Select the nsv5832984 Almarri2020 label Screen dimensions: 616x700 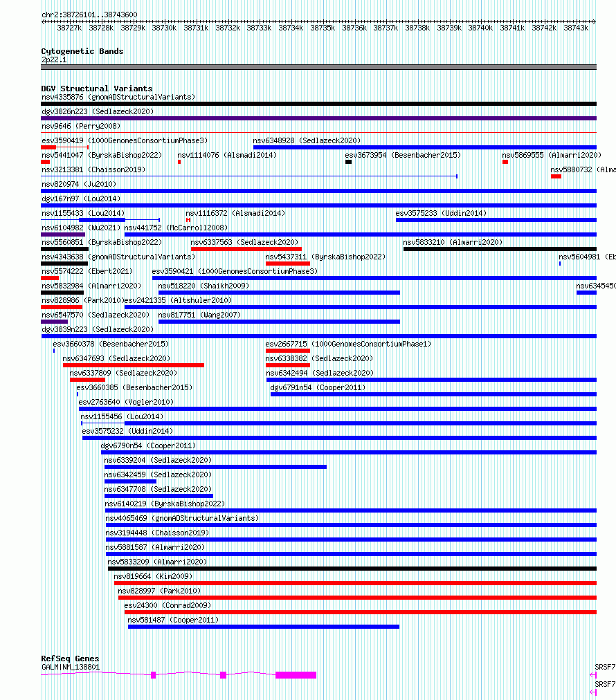tap(91, 286)
